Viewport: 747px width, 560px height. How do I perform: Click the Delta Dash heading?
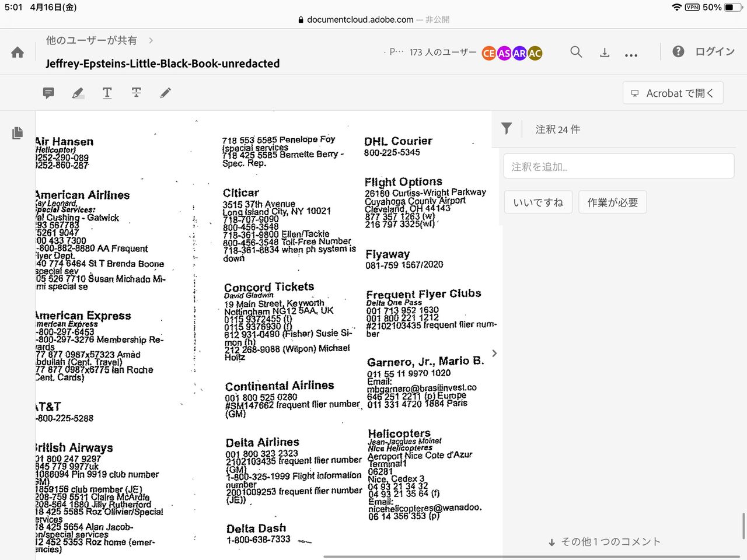(x=256, y=528)
